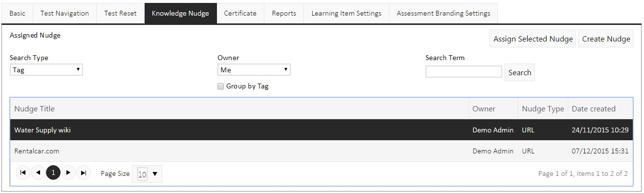Open the Certificate tab
644x193 pixels.
(x=240, y=13)
